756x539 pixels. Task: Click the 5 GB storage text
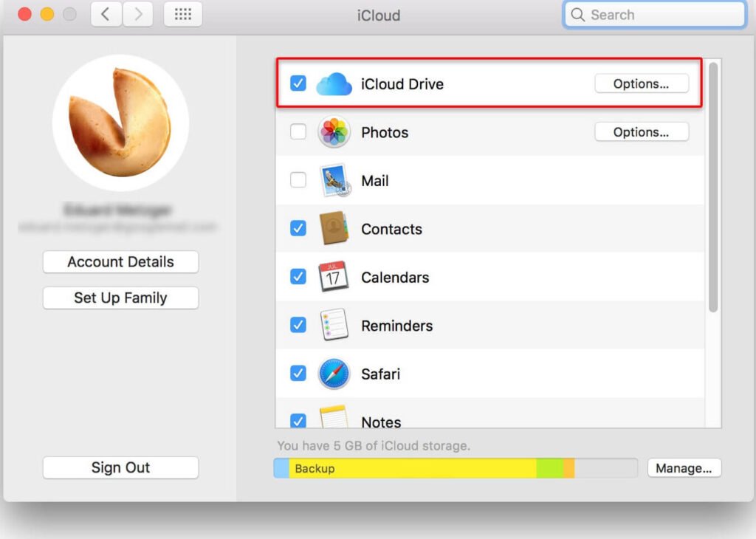[374, 445]
